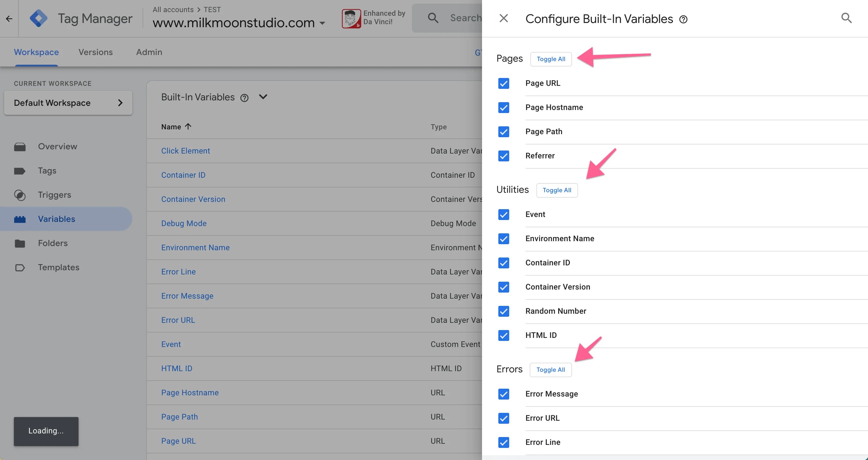Switch to the Admin tab
The width and height of the screenshot is (868, 460).
point(149,52)
